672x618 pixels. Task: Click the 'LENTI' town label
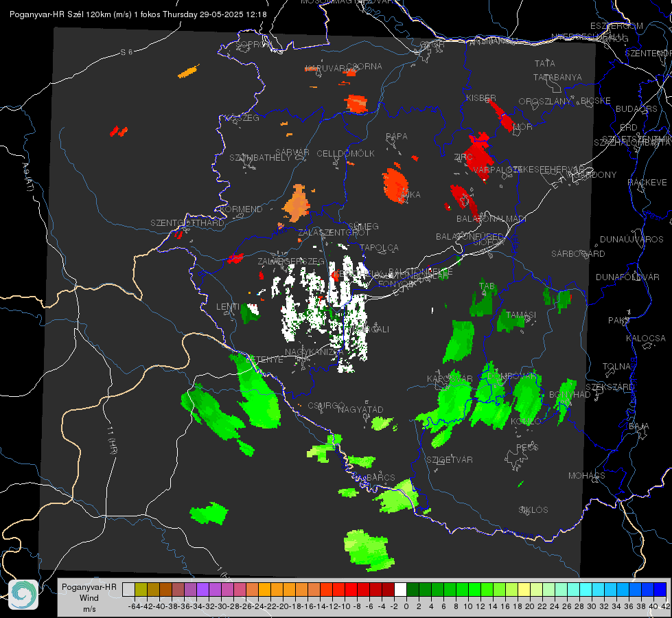[228, 306]
